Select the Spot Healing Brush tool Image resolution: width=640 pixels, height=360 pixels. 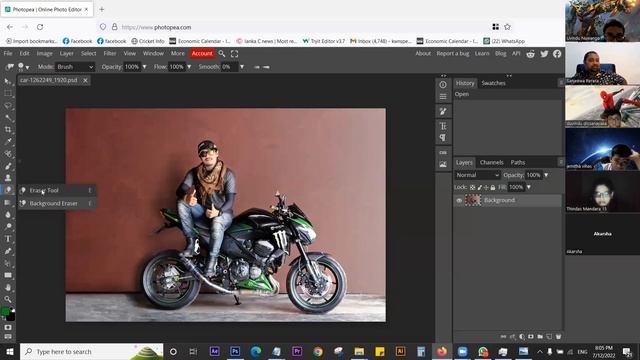tap(8, 154)
